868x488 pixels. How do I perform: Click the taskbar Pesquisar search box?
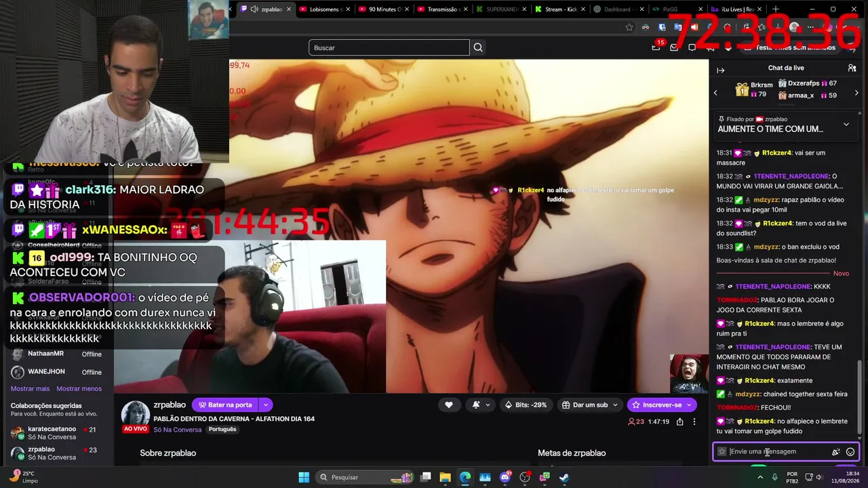(365, 477)
